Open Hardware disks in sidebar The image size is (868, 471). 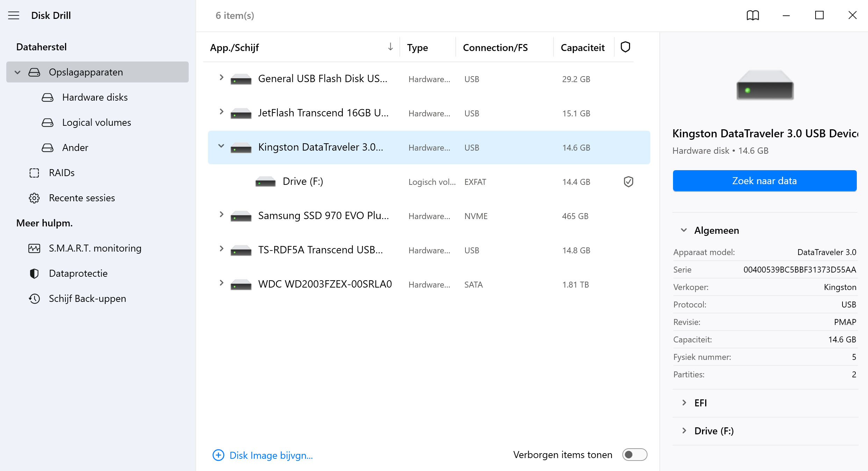[x=95, y=97]
